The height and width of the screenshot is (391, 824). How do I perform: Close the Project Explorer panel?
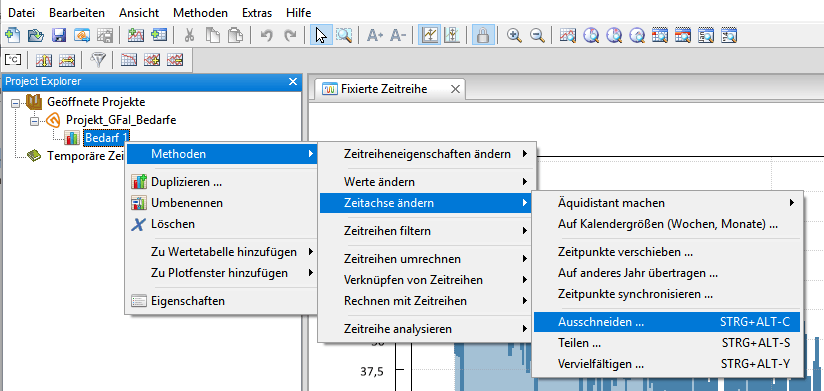coord(293,81)
